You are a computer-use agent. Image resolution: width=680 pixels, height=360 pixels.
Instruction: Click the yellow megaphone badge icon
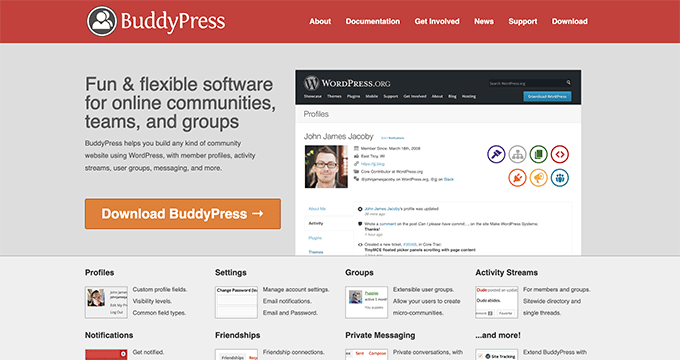pyautogui.click(x=539, y=178)
